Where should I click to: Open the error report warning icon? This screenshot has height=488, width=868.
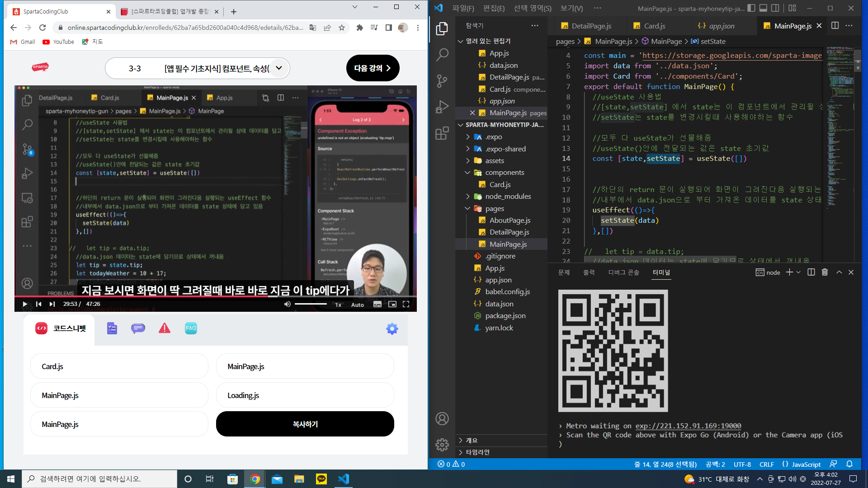(165, 328)
